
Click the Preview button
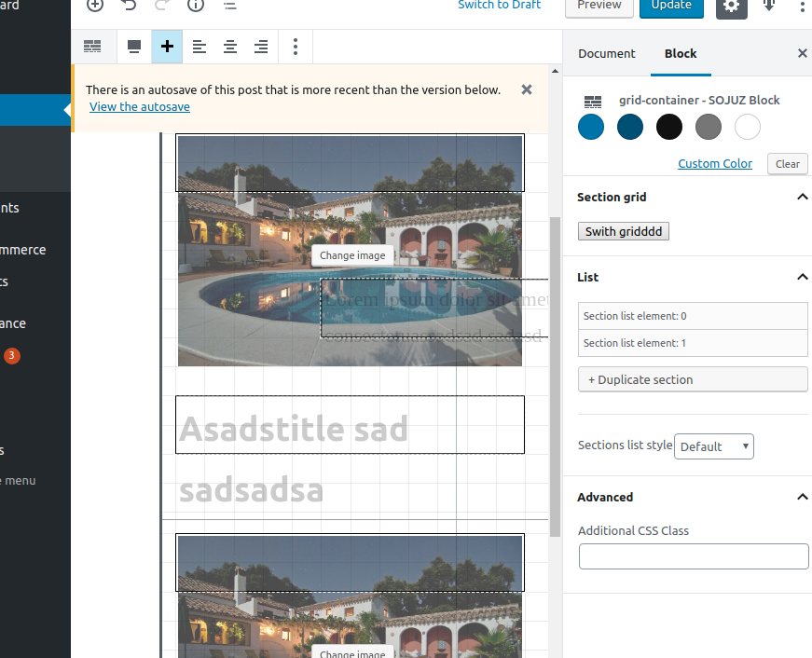tap(599, 7)
